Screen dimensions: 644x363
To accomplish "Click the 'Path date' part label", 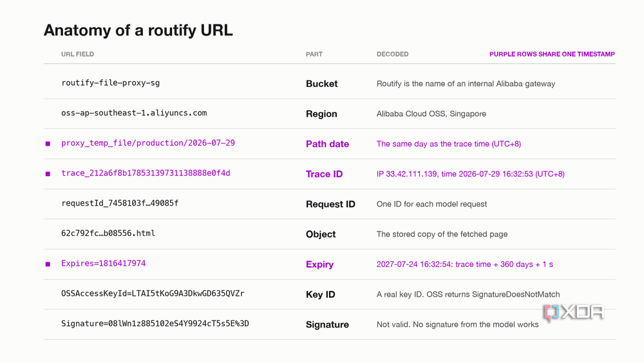I will (x=327, y=144).
